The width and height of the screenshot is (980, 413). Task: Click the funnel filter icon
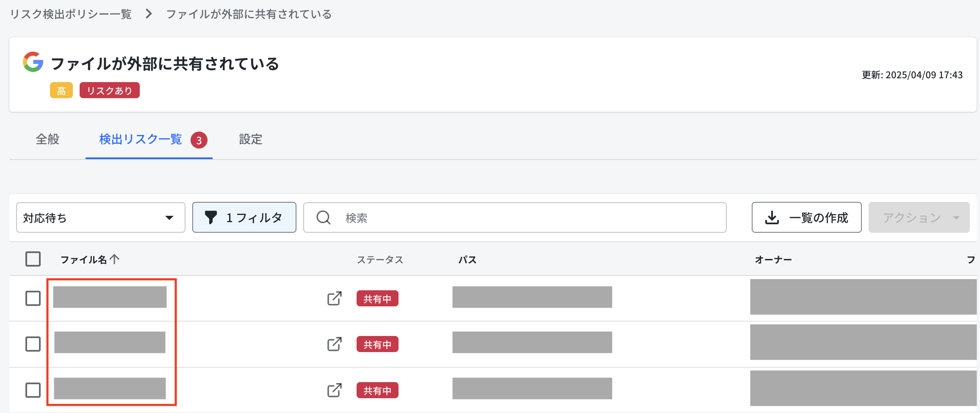pyautogui.click(x=210, y=217)
